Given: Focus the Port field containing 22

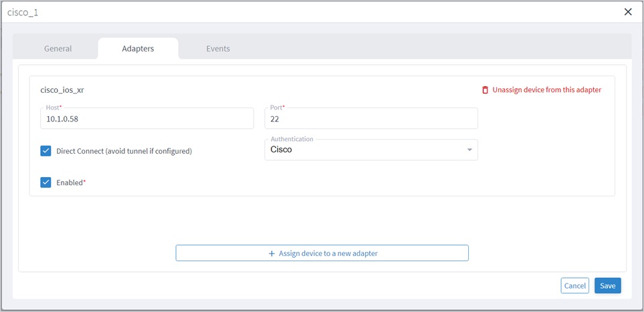Looking at the screenshot, I should click(x=371, y=118).
